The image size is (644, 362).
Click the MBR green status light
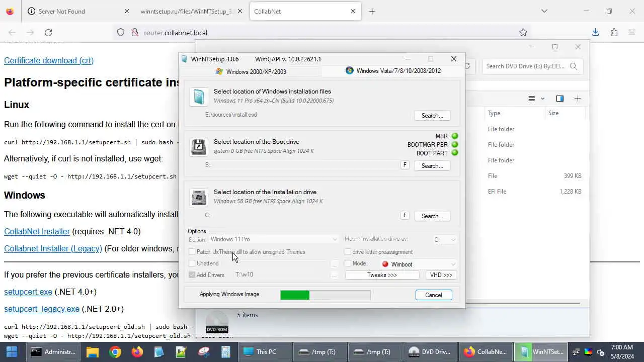click(x=455, y=136)
